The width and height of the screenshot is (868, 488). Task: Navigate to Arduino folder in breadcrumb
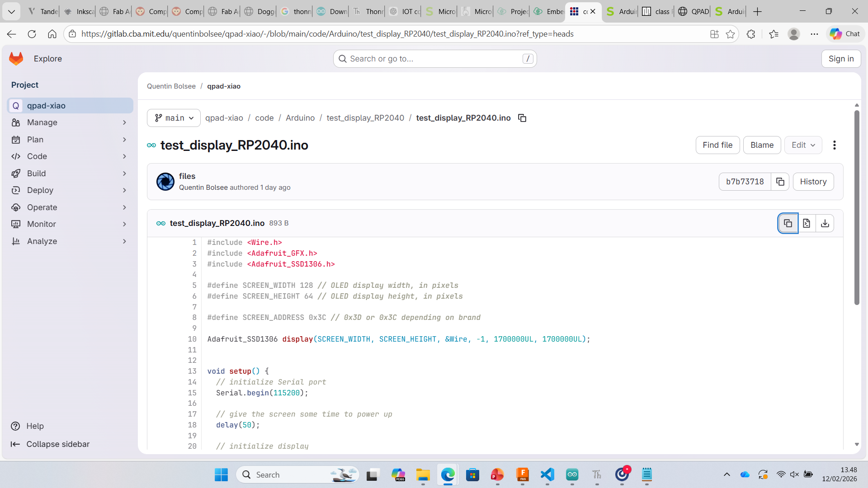(x=300, y=118)
